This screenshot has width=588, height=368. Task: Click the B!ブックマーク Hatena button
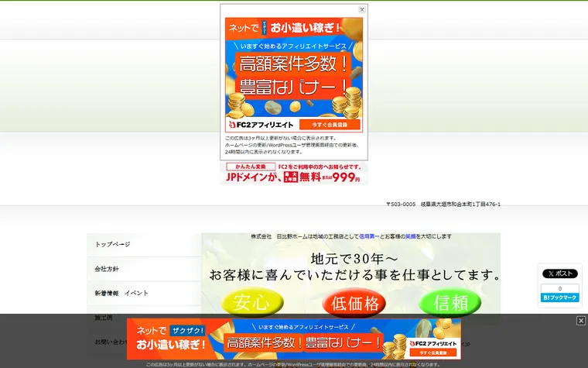coord(560,297)
